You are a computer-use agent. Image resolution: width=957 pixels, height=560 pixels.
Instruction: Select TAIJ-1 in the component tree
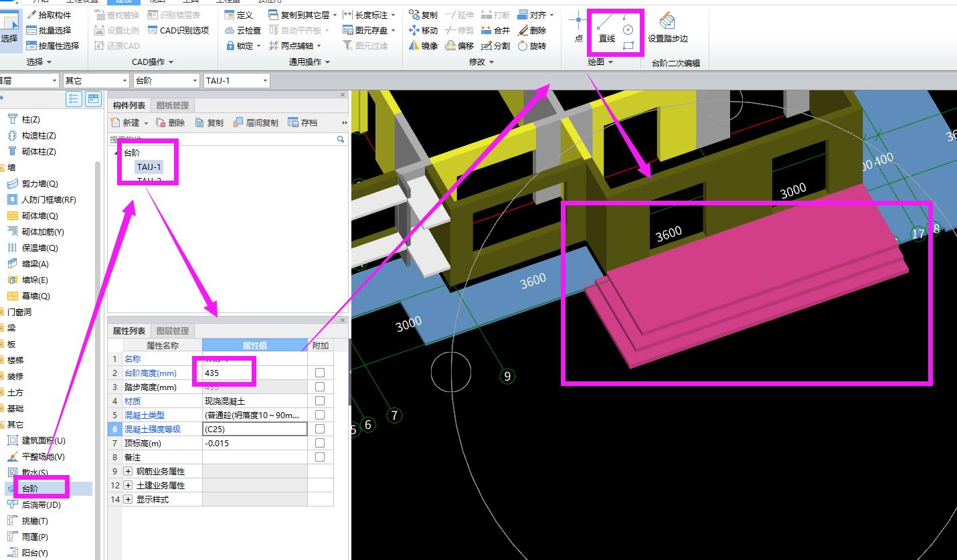pos(149,167)
